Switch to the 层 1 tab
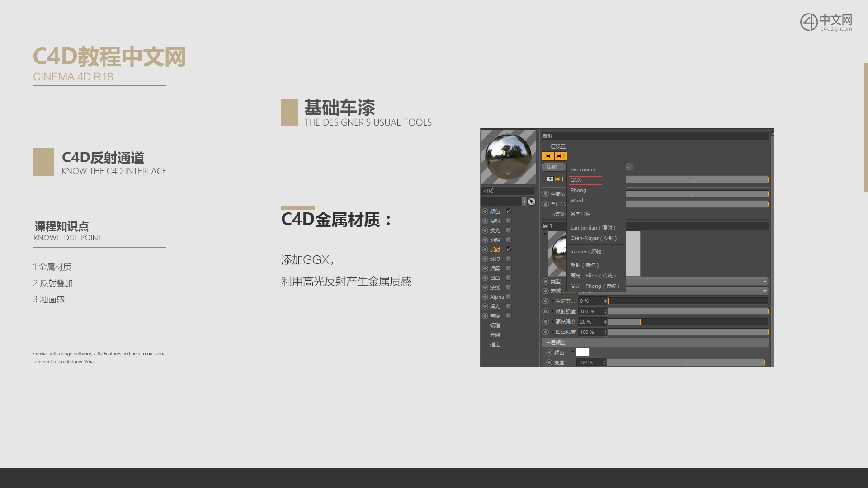The height and width of the screenshot is (488, 868). click(x=561, y=156)
